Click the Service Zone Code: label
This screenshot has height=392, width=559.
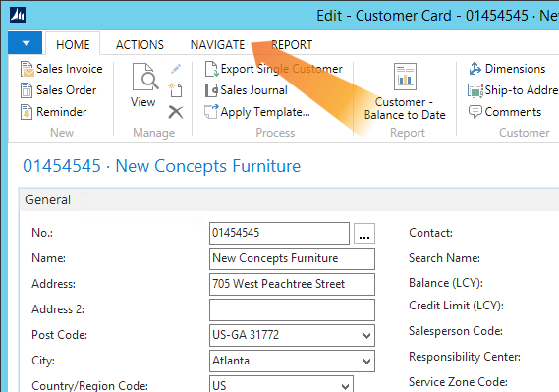(x=458, y=382)
